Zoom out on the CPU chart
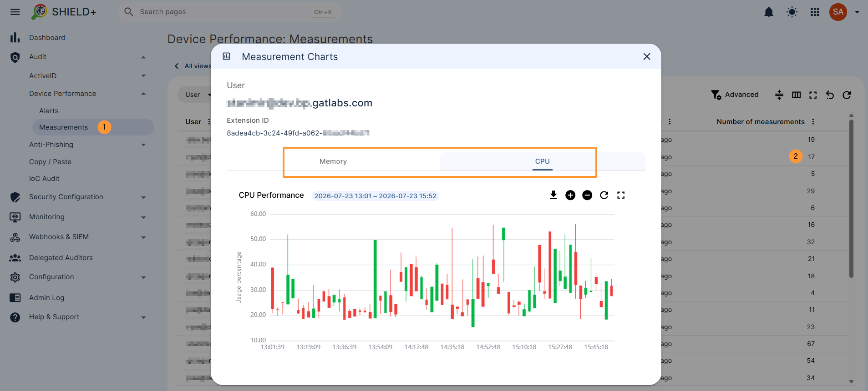Viewport: 868px width, 391px height. pos(587,195)
